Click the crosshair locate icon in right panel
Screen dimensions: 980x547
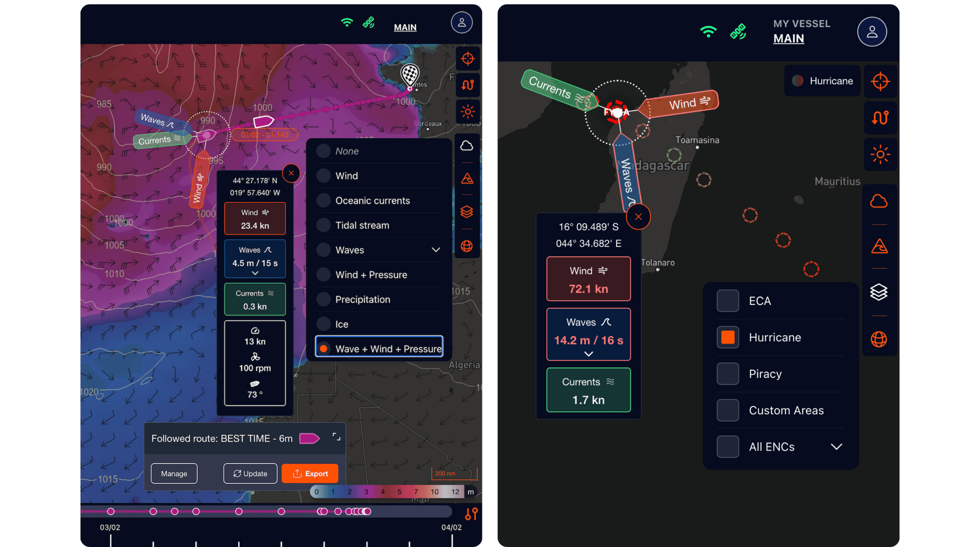tap(880, 81)
